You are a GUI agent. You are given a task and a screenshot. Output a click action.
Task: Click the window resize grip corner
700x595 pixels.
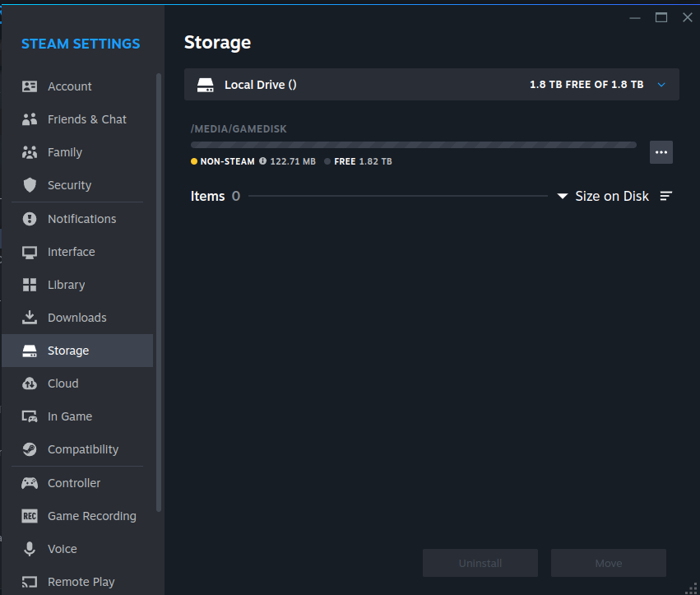pyautogui.click(x=692, y=589)
